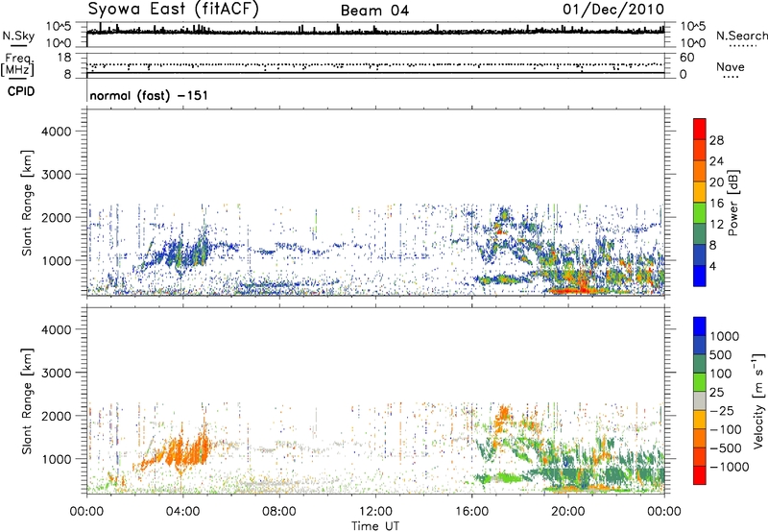Click the 'Time UT' axis title

click(x=375, y=526)
